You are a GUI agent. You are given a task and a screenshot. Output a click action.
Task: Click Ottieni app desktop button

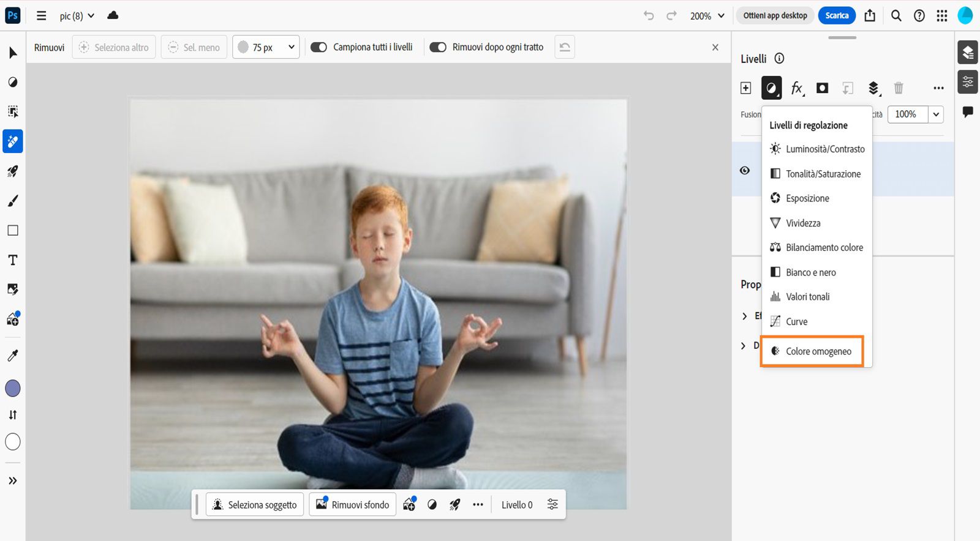(x=775, y=16)
